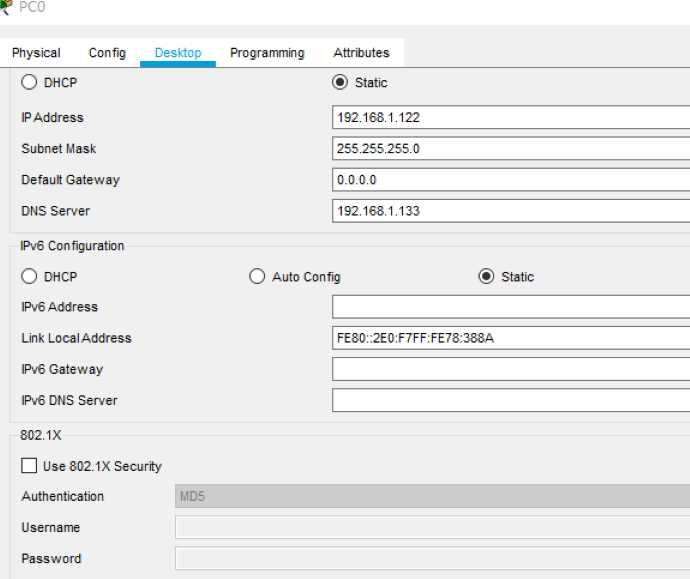Click the IP Address label
The height and width of the screenshot is (579, 690).
(52, 117)
